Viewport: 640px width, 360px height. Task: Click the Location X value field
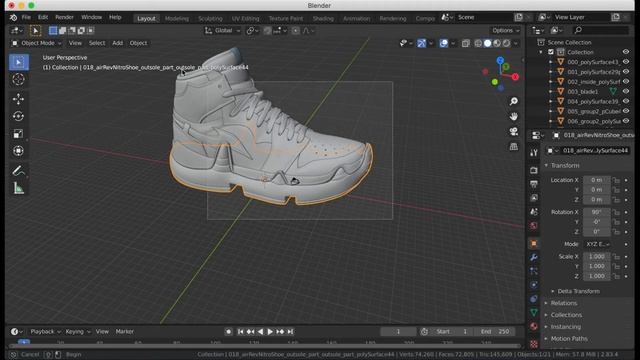click(597, 180)
